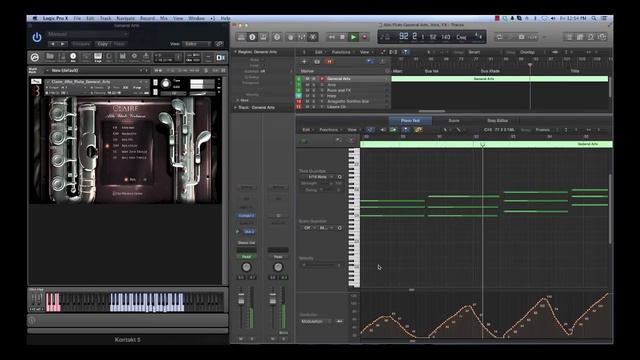Image resolution: width=640 pixels, height=360 pixels.
Task: Open the Toolbar button in Logic
Action: click(264, 37)
